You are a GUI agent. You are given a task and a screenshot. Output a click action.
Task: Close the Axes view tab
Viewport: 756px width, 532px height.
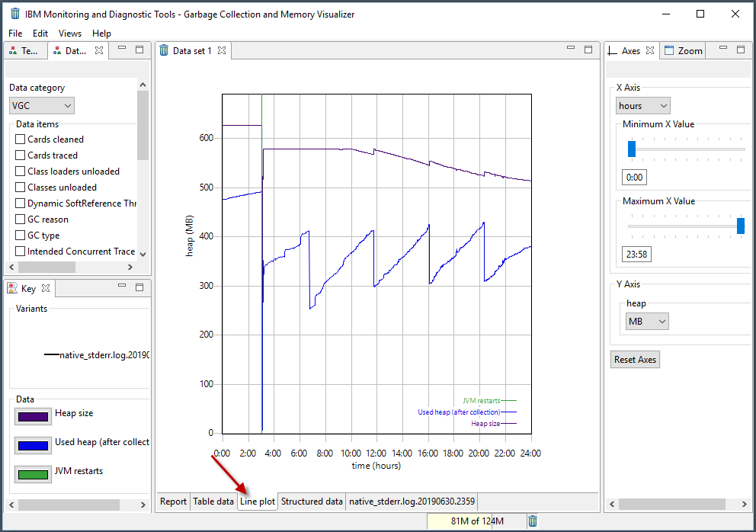tap(650, 50)
